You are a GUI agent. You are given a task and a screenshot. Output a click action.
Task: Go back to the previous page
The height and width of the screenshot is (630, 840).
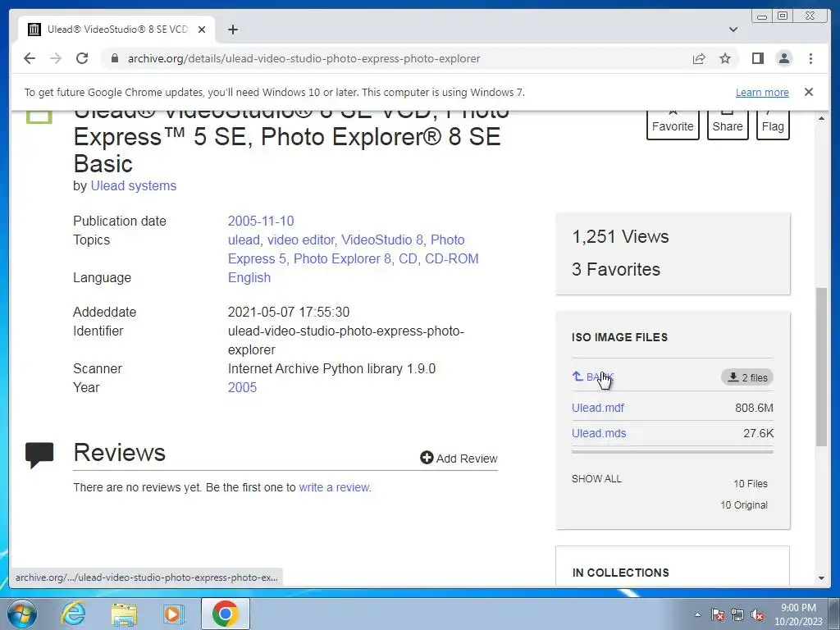(30, 58)
